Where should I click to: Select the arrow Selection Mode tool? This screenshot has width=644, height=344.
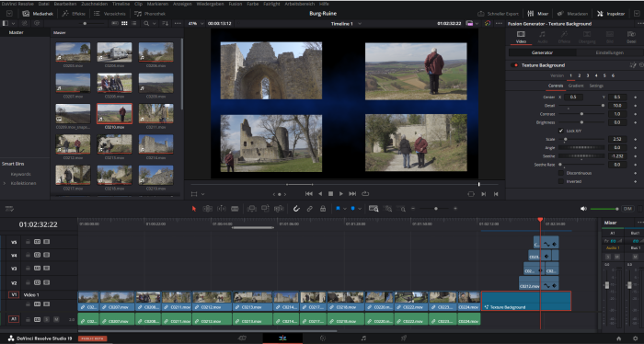tap(194, 209)
